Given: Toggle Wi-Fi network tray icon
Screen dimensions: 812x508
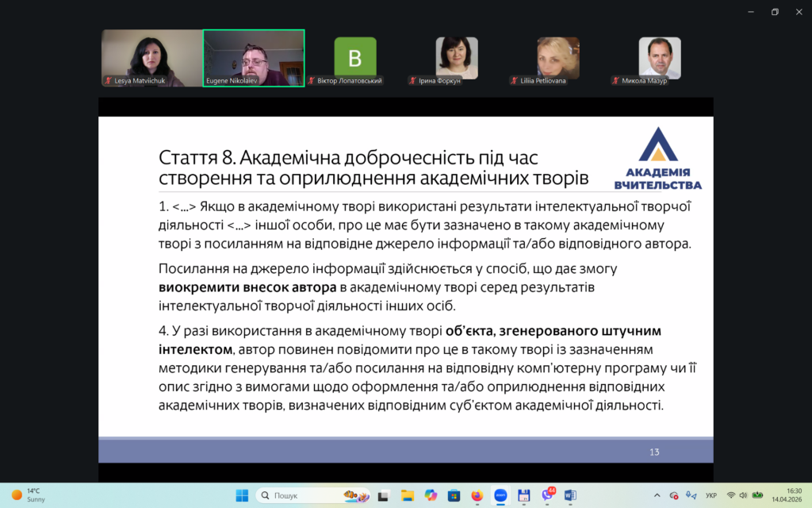Looking at the screenshot, I should pyautogui.click(x=731, y=495).
